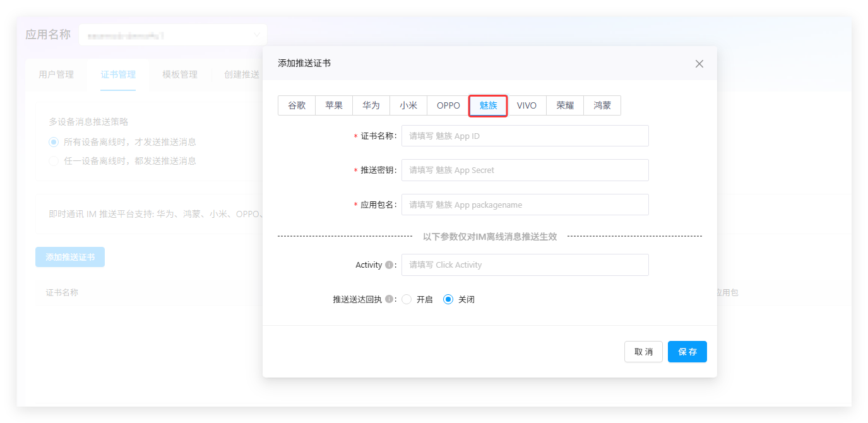Image resolution: width=868 pixels, height=423 pixels.
Task: Select the 开启 radio for push receipt
Action: coord(407,299)
